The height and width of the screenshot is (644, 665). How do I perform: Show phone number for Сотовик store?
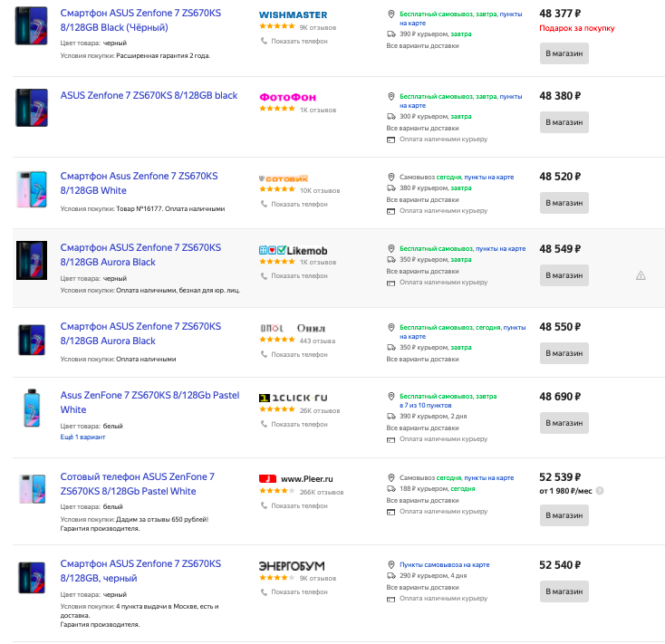coord(299,204)
